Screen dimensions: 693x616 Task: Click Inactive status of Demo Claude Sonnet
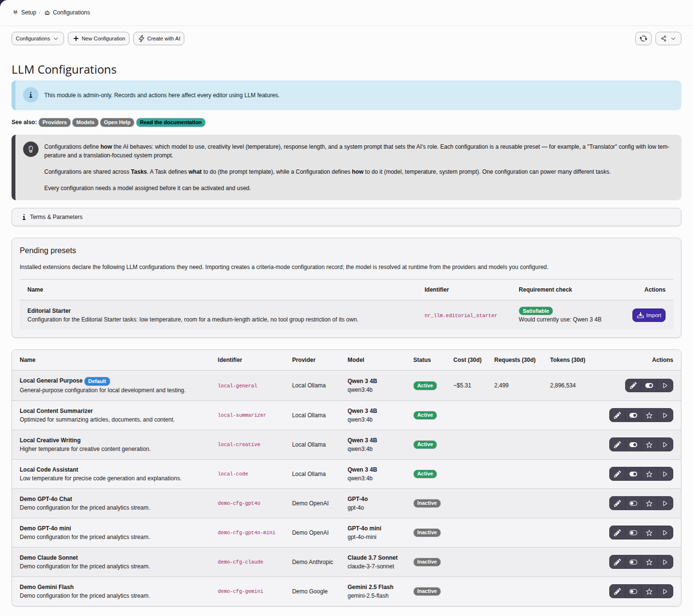pos(427,562)
